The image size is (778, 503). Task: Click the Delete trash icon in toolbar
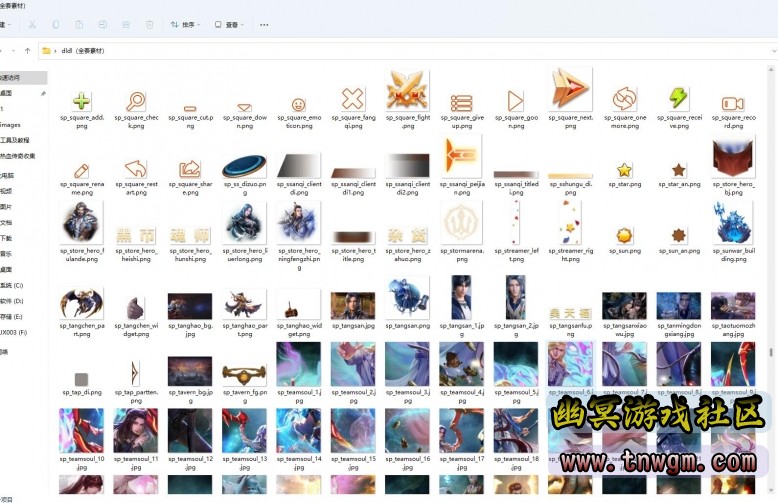click(149, 24)
